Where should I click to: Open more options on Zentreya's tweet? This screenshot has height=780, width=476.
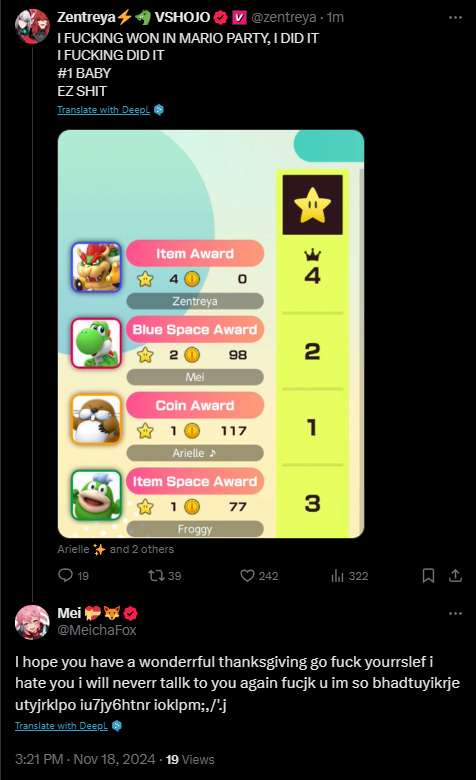pyautogui.click(x=455, y=17)
